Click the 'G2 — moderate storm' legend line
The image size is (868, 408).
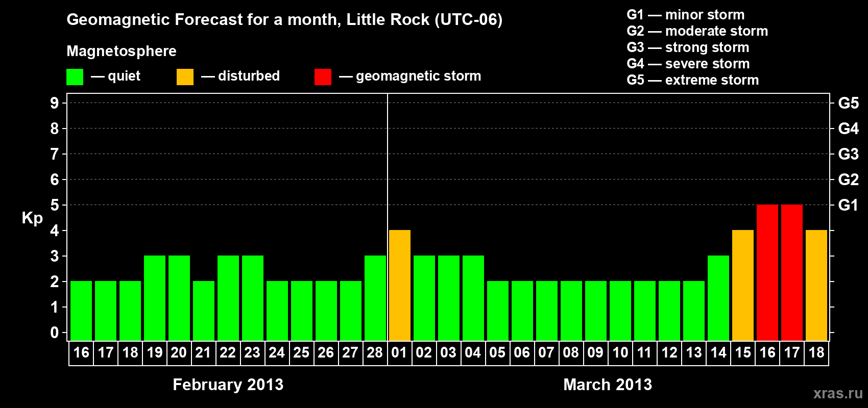pyautogui.click(x=697, y=31)
